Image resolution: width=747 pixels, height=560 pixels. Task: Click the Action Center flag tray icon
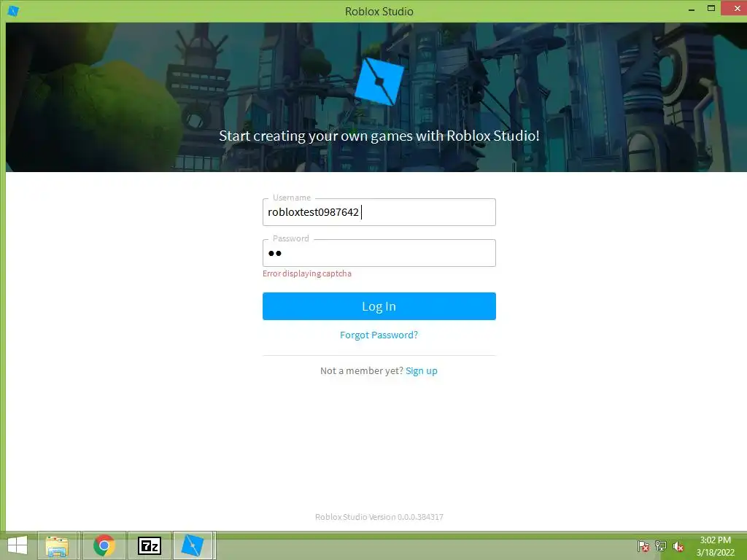click(x=643, y=546)
